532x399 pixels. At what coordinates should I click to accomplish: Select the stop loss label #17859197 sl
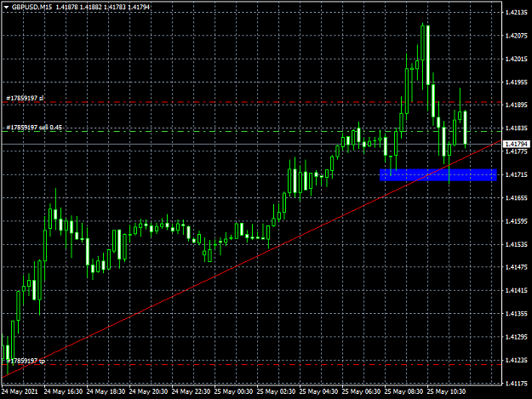coord(25,98)
